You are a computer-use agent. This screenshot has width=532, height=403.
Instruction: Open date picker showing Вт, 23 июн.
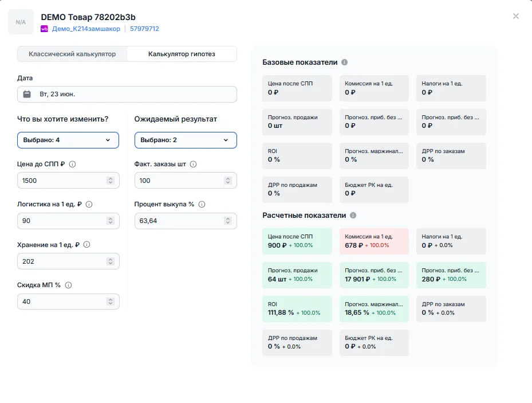click(x=127, y=95)
